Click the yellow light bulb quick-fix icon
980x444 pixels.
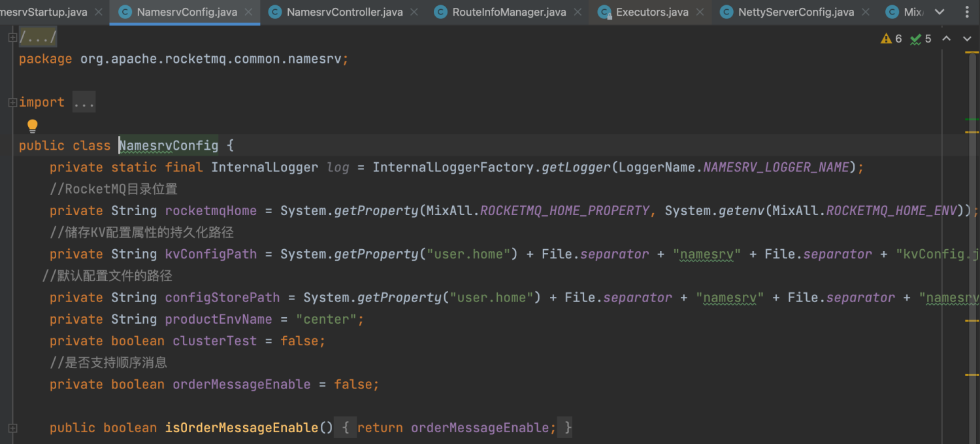coord(32,126)
